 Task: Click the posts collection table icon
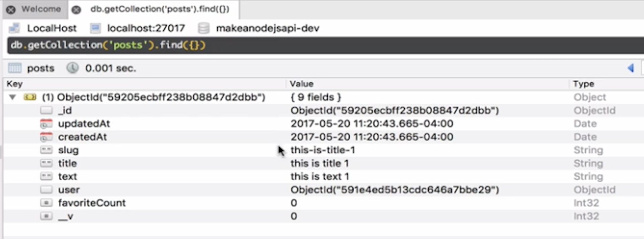pyautogui.click(x=15, y=68)
